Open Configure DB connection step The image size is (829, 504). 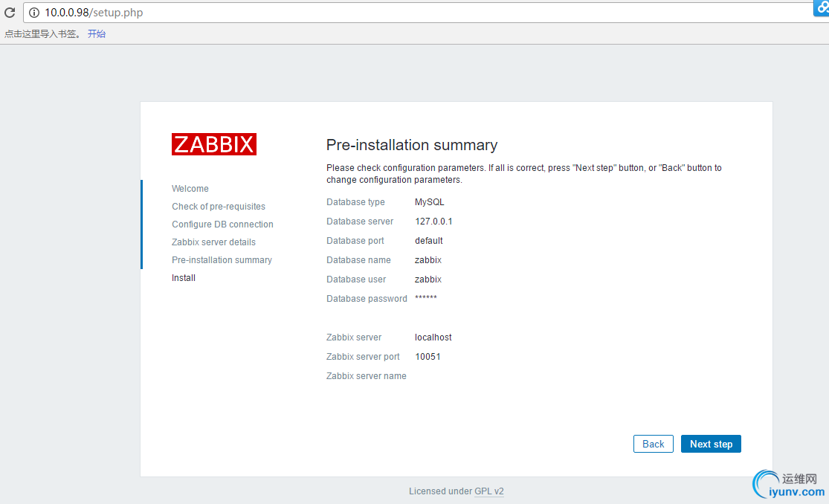(x=222, y=224)
